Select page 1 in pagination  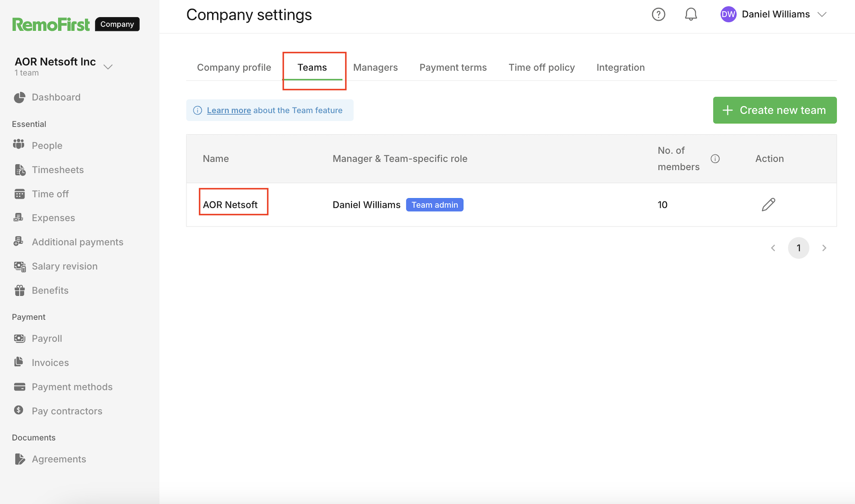pyautogui.click(x=798, y=248)
